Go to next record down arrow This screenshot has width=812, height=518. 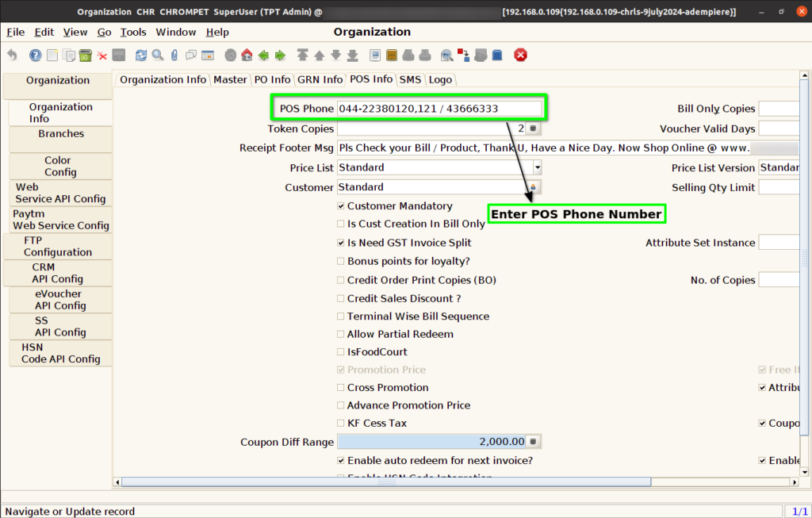coord(336,55)
